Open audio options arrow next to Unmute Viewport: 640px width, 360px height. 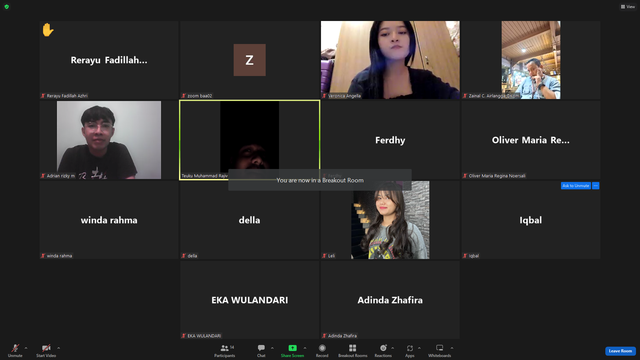(26, 348)
